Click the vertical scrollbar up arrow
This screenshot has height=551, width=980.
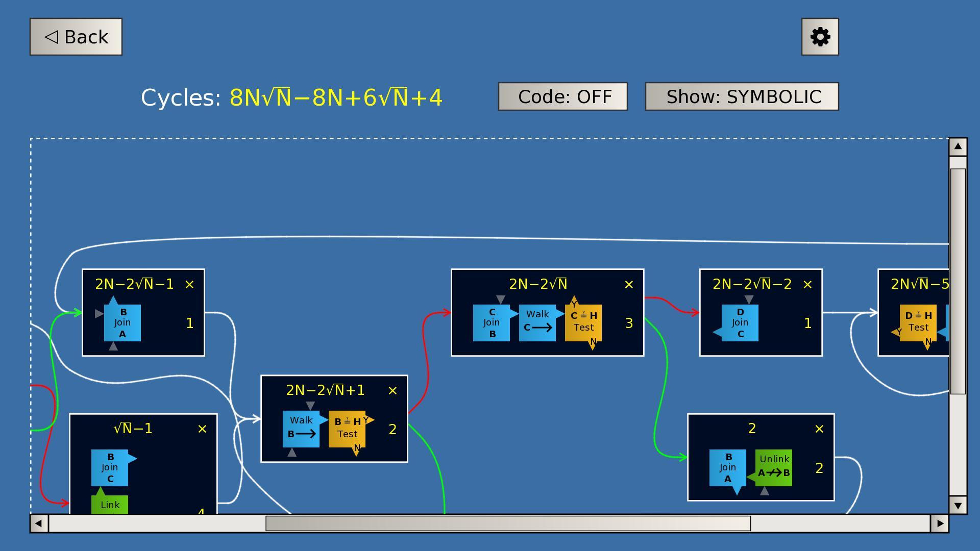pos(958,147)
